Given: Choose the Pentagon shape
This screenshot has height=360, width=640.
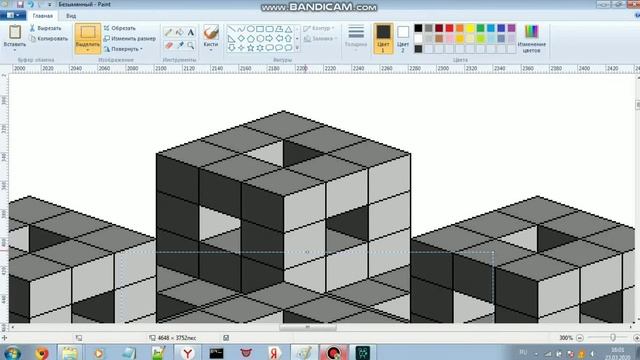Looking at the screenshot, I should click(x=250, y=38).
